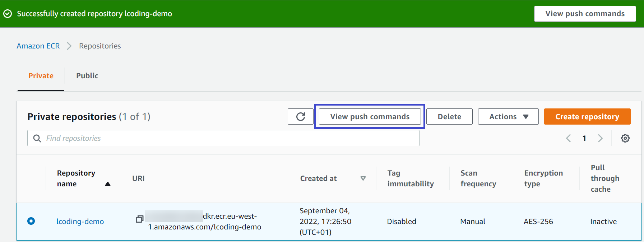Open the Actions dropdown menu
The height and width of the screenshot is (242, 644).
508,117
